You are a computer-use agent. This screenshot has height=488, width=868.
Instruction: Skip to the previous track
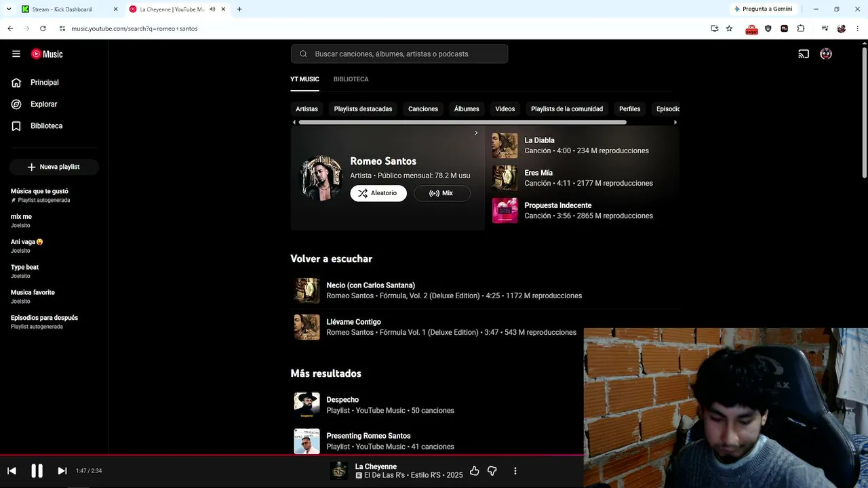pos(12,471)
